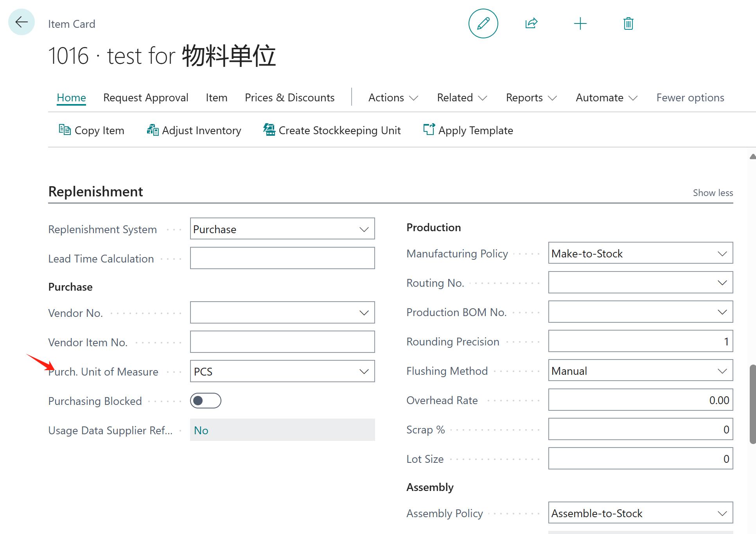Click the back arrow button
Image resolution: width=756 pixels, height=534 pixels.
click(22, 22)
